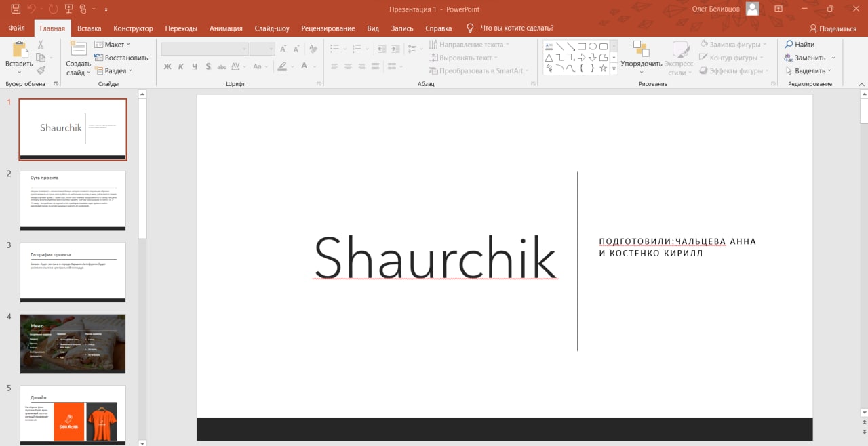This screenshot has width=868, height=446.
Task: Select the text box shape in the gallery
Action: [549, 47]
